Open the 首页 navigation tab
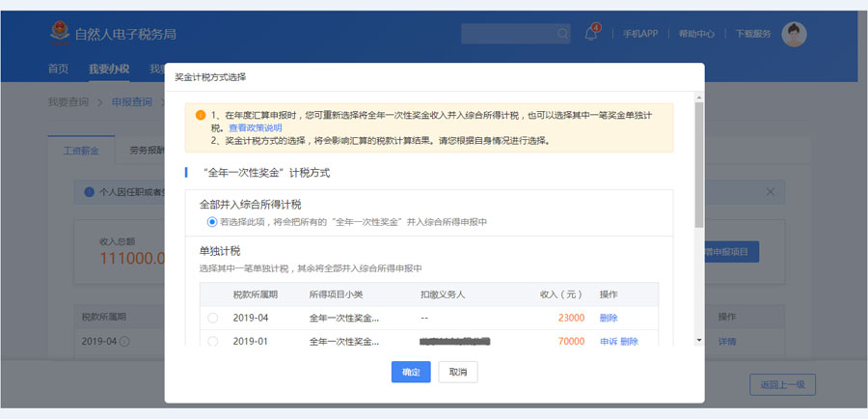Image resolution: width=868 pixels, height=419 pixels. click(x=58, y=69)
